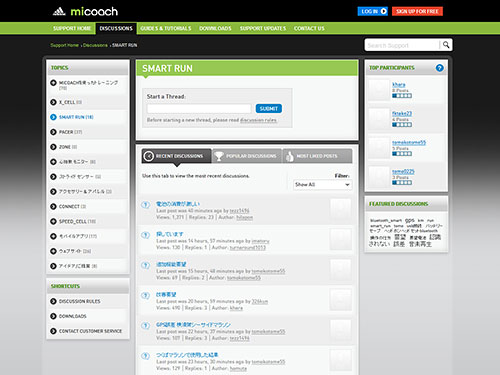Viewport: 500px width, 375px height.
Task: Select SMART RUN topic in sidebar
Action: (x=76, y=117)
